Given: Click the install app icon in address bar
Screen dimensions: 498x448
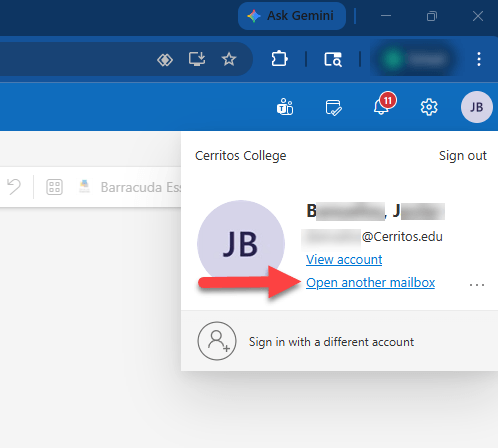Looking at the screenshot, I should click(197, 59).
